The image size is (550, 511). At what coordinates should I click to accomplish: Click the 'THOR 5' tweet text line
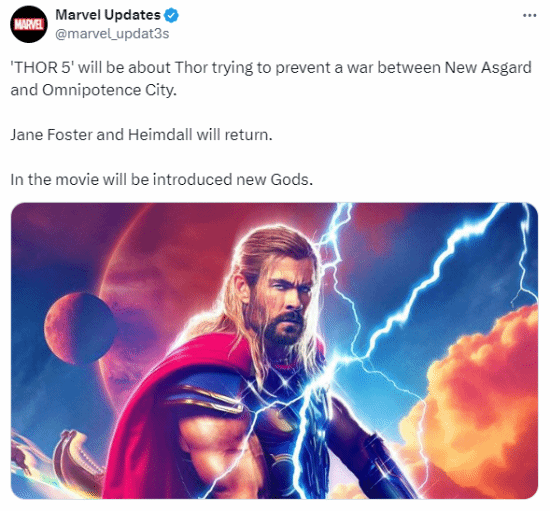(x=271, y=68)
